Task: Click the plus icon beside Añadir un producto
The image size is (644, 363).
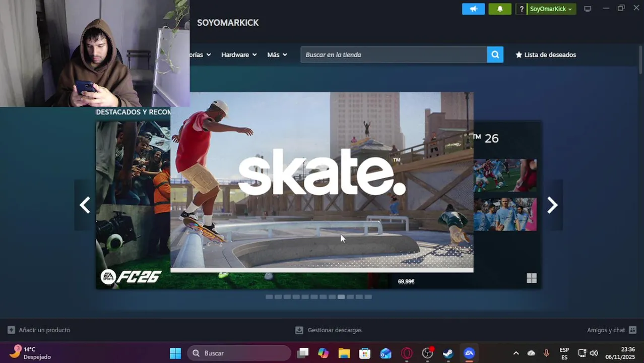Action: pyautogui.click(x=11, y=330)
